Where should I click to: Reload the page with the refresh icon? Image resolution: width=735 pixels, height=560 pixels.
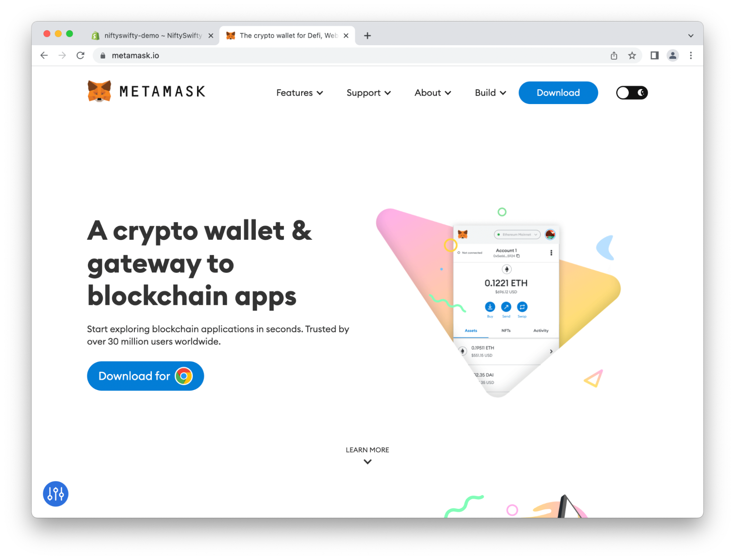(81, 56)
